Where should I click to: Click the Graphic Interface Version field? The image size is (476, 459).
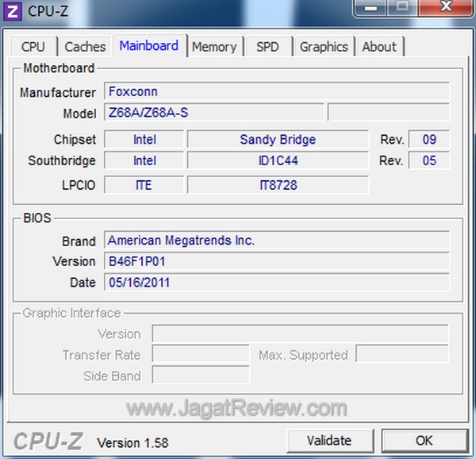[300, 334]
